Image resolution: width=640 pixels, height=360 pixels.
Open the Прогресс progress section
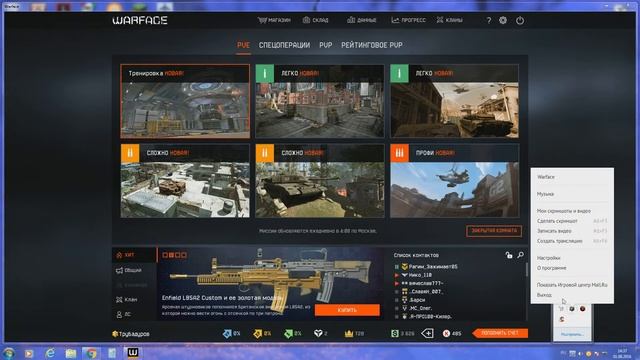(408, 20)
